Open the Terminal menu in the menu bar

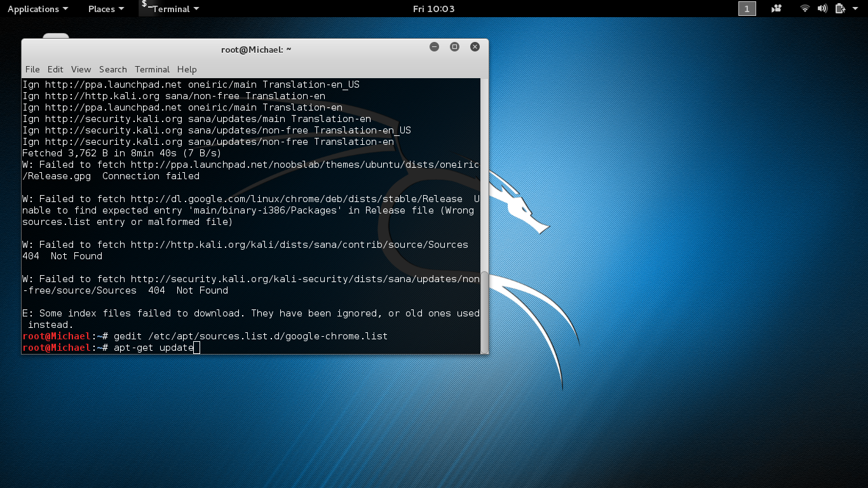point(152,69)
